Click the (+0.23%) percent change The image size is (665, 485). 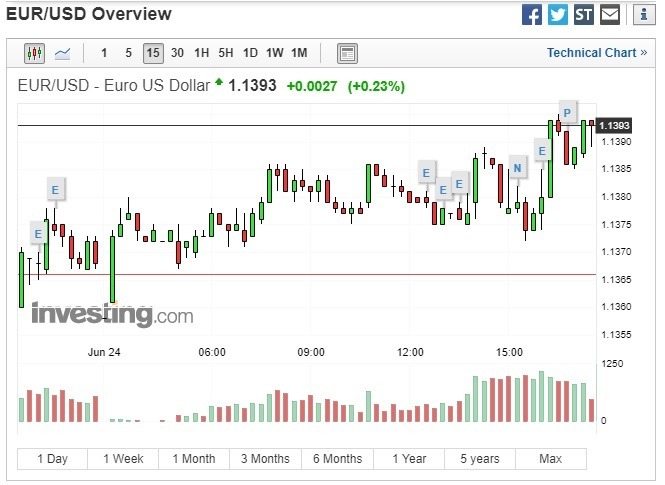coord(377,86)
